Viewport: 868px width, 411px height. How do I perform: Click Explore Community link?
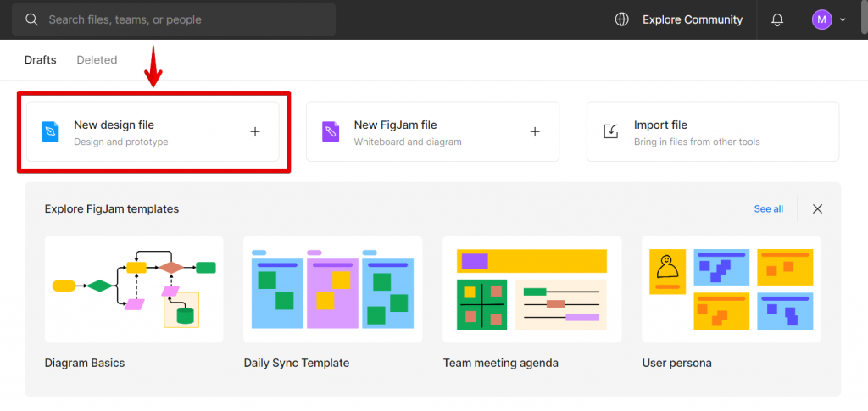click(x=692, y=19)
